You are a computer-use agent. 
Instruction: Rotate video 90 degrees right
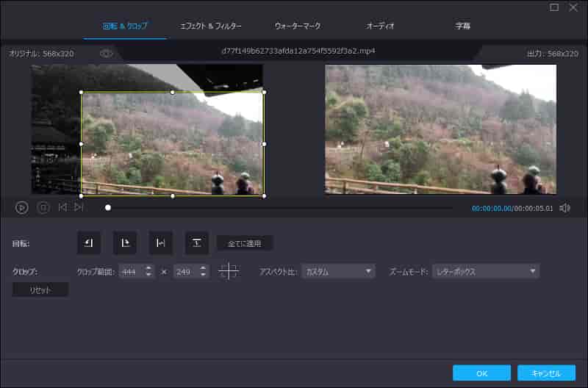tap(125, 242)
